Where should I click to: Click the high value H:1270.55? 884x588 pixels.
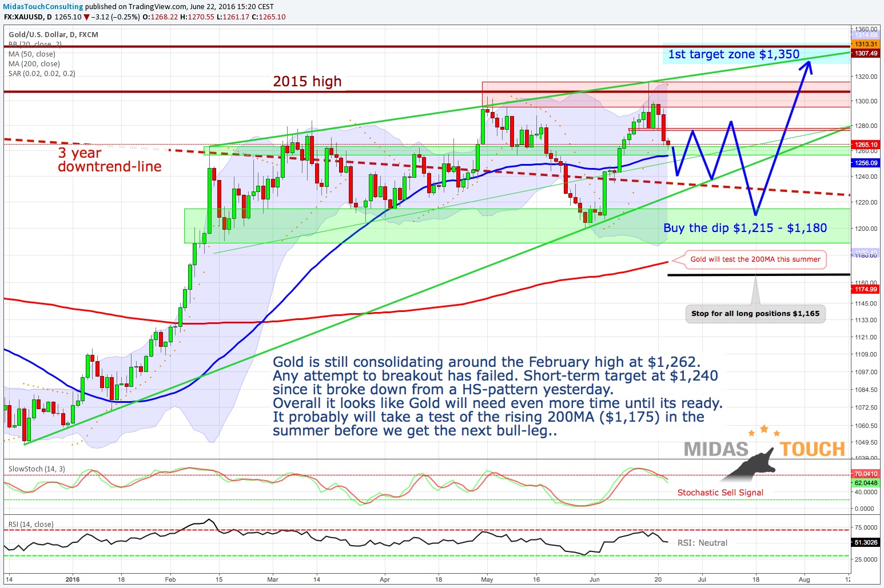point(197,17)
